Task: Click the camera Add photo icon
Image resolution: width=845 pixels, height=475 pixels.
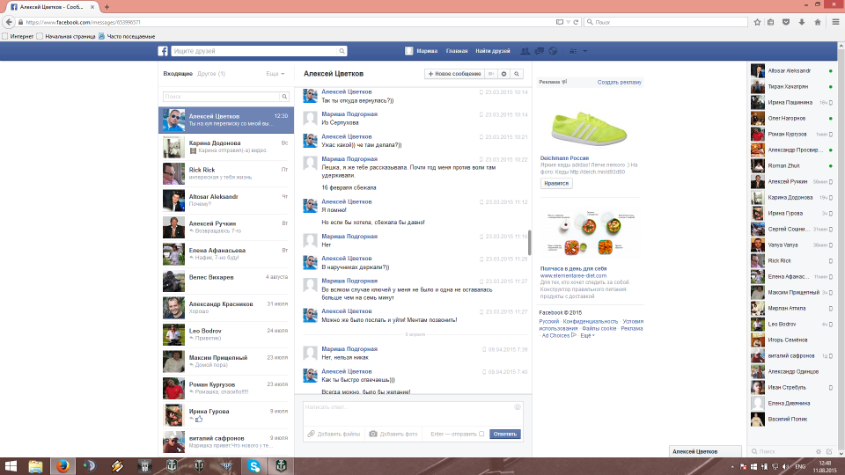Action: point(373,433)
